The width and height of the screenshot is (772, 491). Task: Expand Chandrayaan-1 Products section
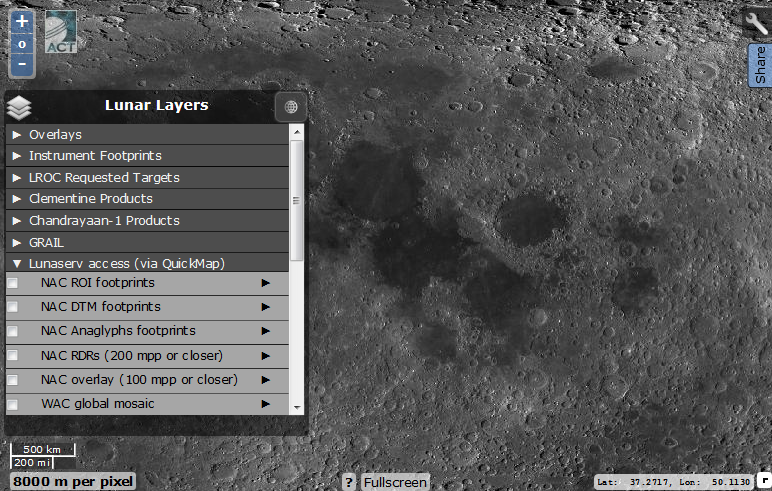pyautogui.click(x=147, y=220)
